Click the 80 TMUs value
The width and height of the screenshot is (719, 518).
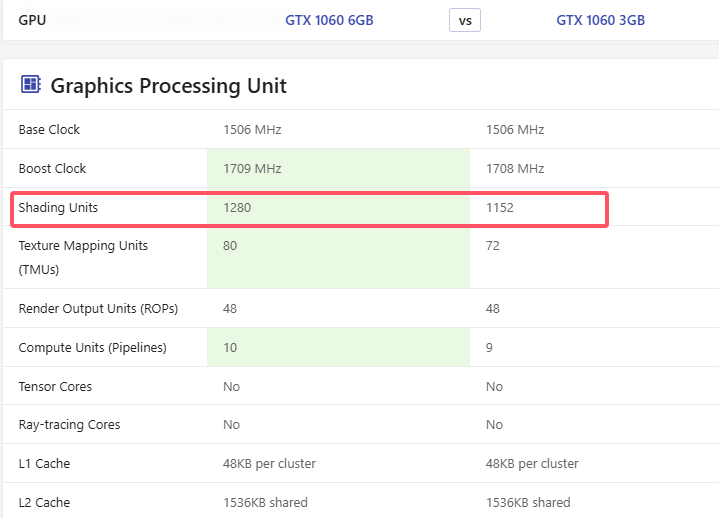tap(230, 246)
